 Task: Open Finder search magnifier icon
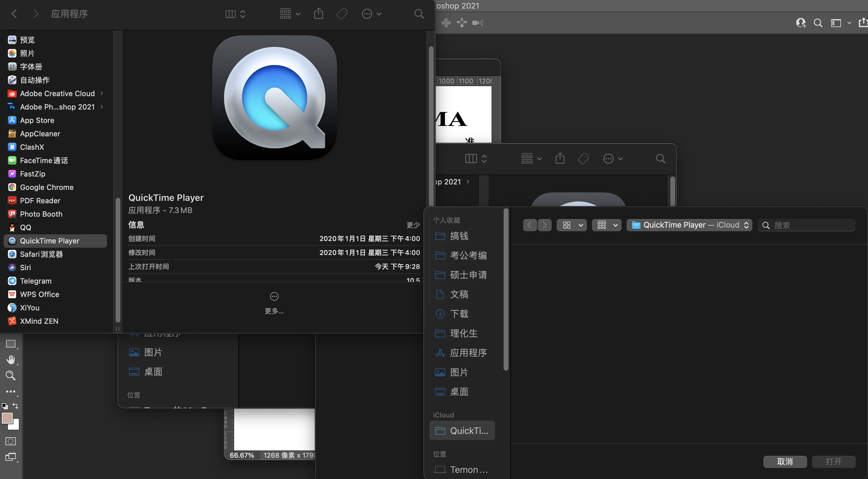click(419, 14)
